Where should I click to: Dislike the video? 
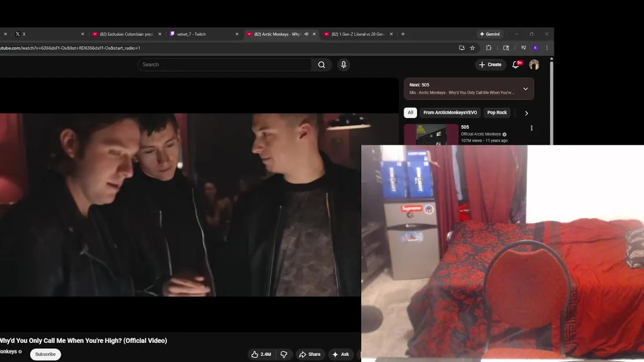click(x=284, y=354)
